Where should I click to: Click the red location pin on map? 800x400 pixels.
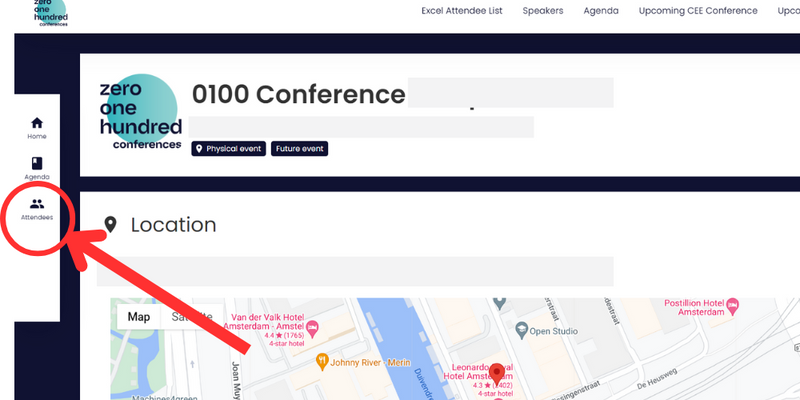tap(496, 373)
